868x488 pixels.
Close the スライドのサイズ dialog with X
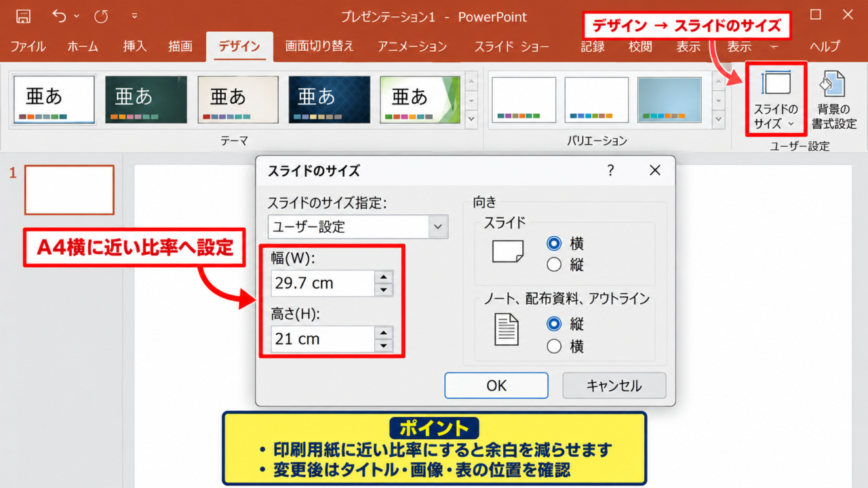[x=654, y=170]
